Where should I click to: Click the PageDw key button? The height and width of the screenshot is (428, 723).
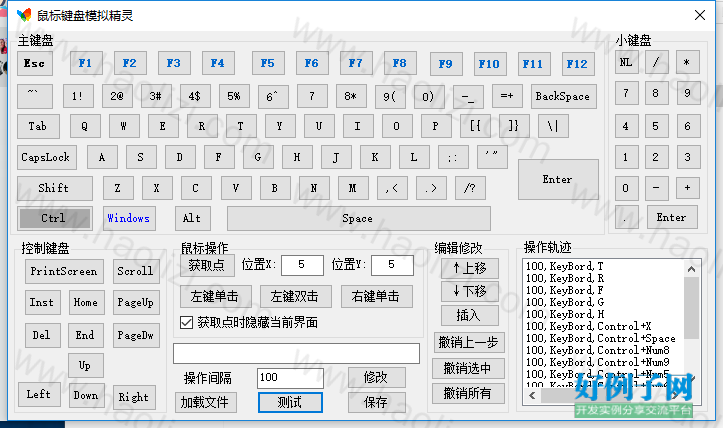(x=136, y=335)
